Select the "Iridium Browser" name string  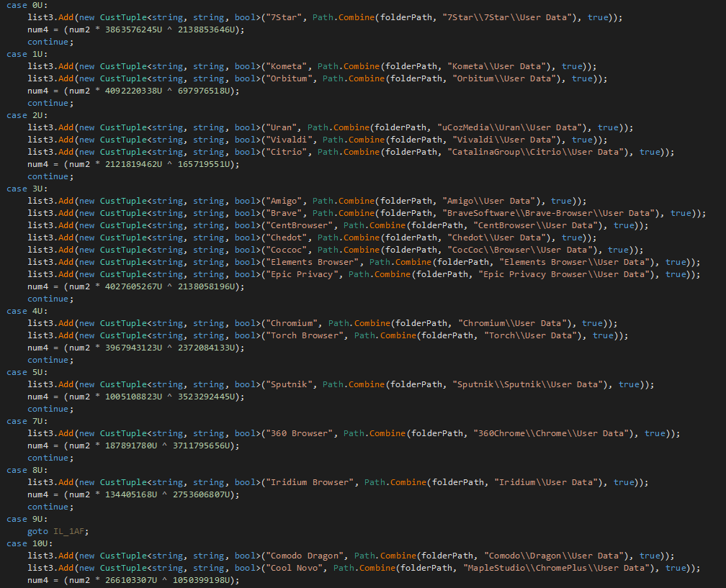tap(309, 482)
